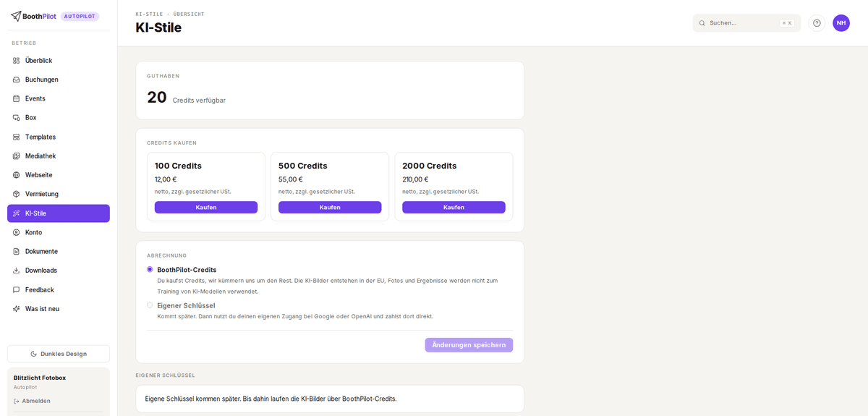Click the '20' credits balance number
The width and height of the screenshot is (868, 416).
[x=157, y=97]
